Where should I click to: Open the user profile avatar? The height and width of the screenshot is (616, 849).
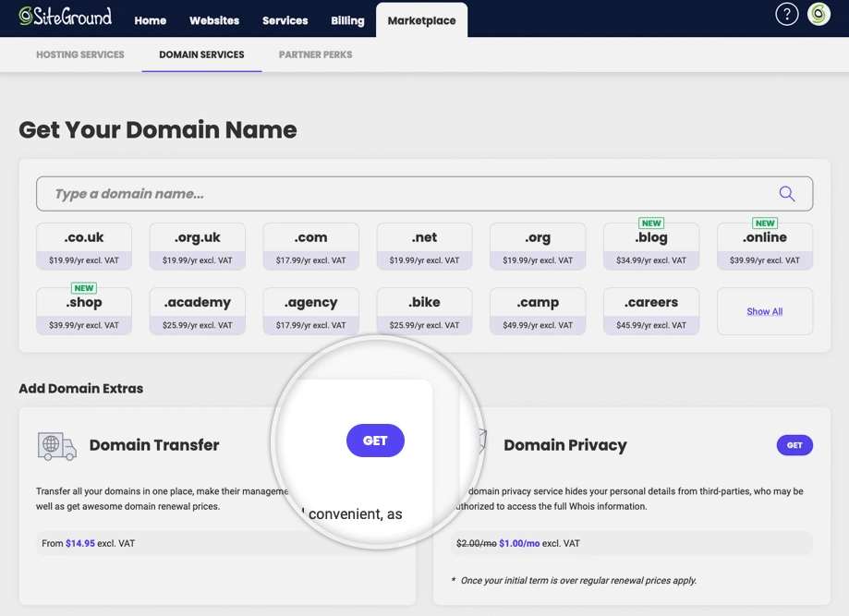coord(819,15)
